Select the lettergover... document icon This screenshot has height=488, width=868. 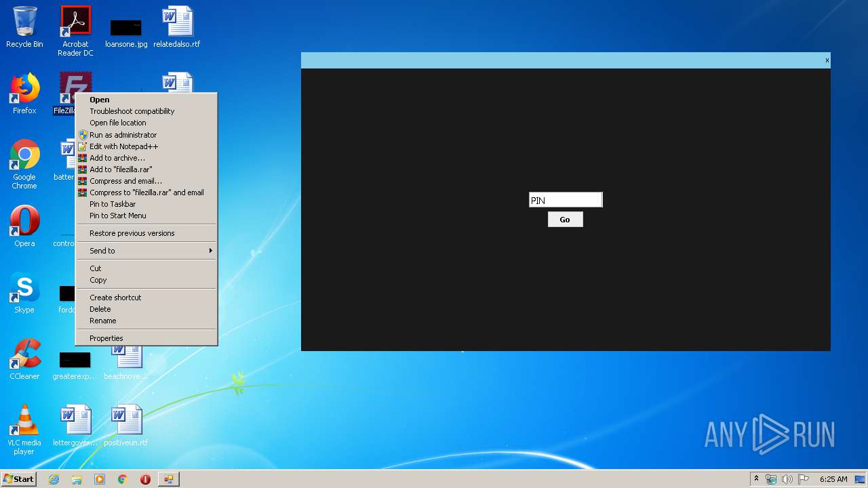[75, 426]
